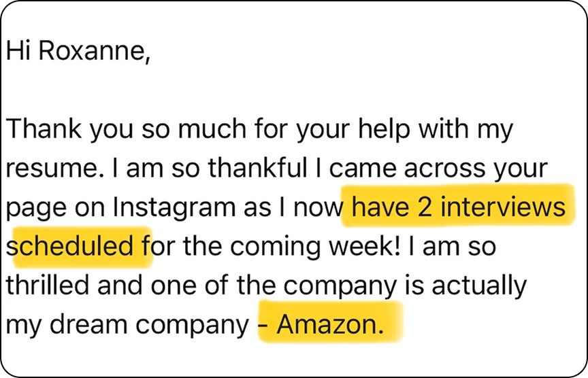588x378 pixels.
Task: Click the word "much" in the first sentence
Action: tap(196, 129)
